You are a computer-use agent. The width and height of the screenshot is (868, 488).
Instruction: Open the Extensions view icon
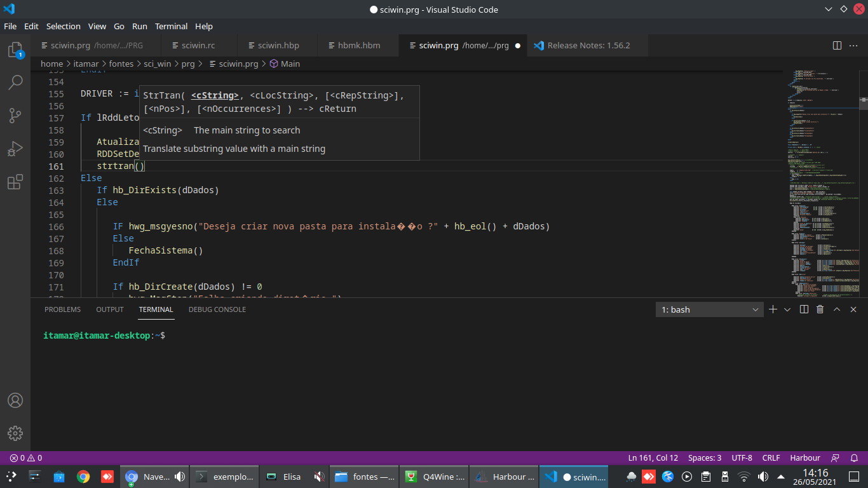click(15, 182)
